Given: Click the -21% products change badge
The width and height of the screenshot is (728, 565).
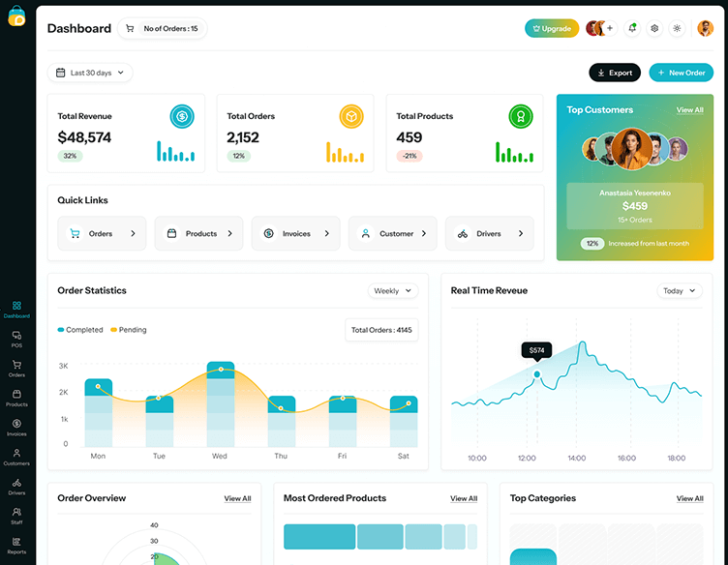Looking at the screenshot, I should point(409,156).
